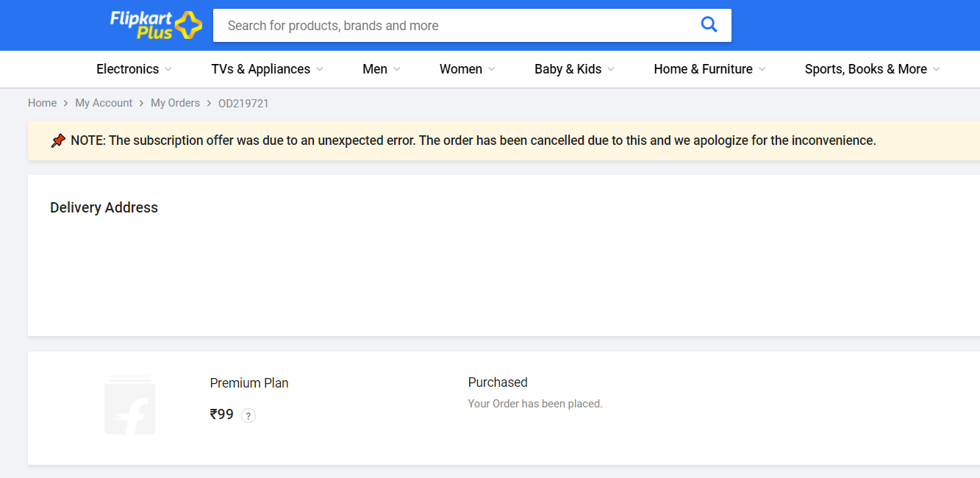Image resolution: width=980 pixels, height=478 pixels.
Task: Click the Purchased order status text
Action: pyautogui.click(x=498, y=382)
